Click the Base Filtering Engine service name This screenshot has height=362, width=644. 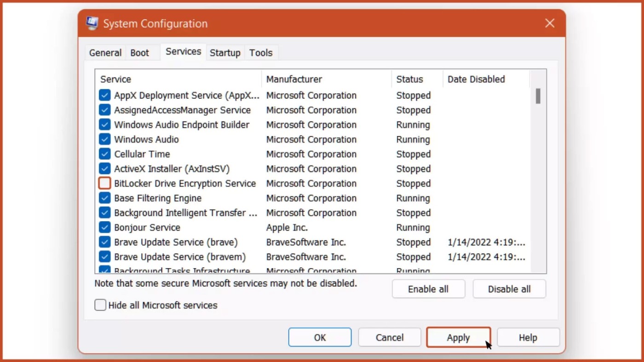(158, 198)
